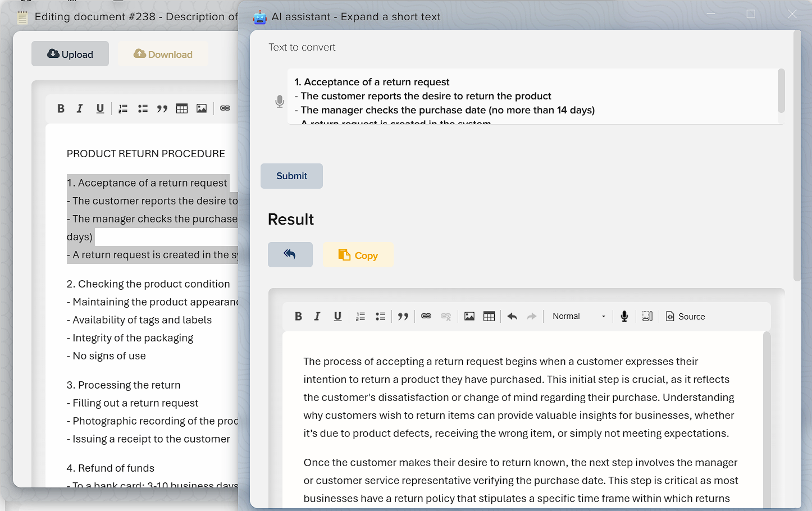Click '- Photographic recording of the prod' line
This screenshot has height=511, width=812.
(152, 421)
